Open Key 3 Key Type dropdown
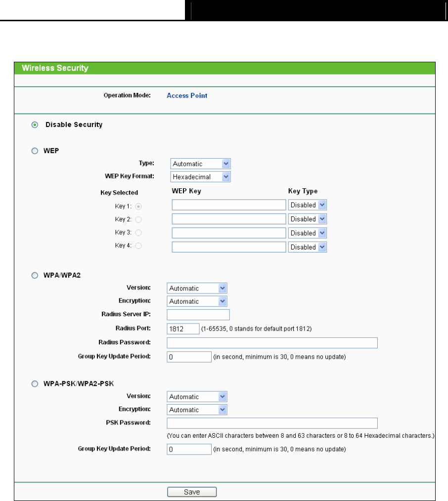The image size is (448, 501). (x=307, y=233)
